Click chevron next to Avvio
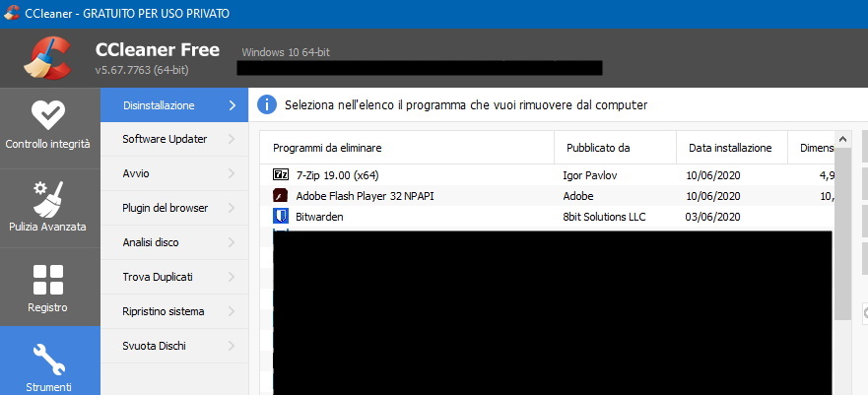Image resolution: width=868 pixels, height=395 pixels. pyautogui.click(x=232, y=173)
